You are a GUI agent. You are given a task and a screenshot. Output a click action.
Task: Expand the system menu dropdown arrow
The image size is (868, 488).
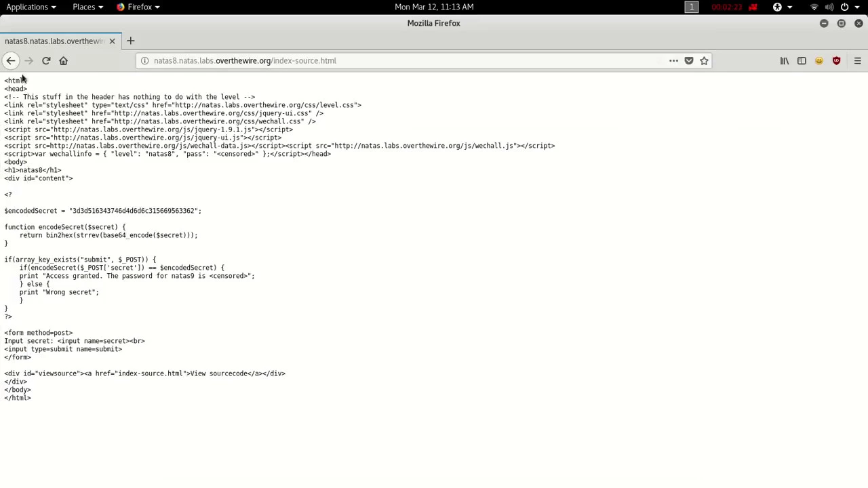coord(857,7)
